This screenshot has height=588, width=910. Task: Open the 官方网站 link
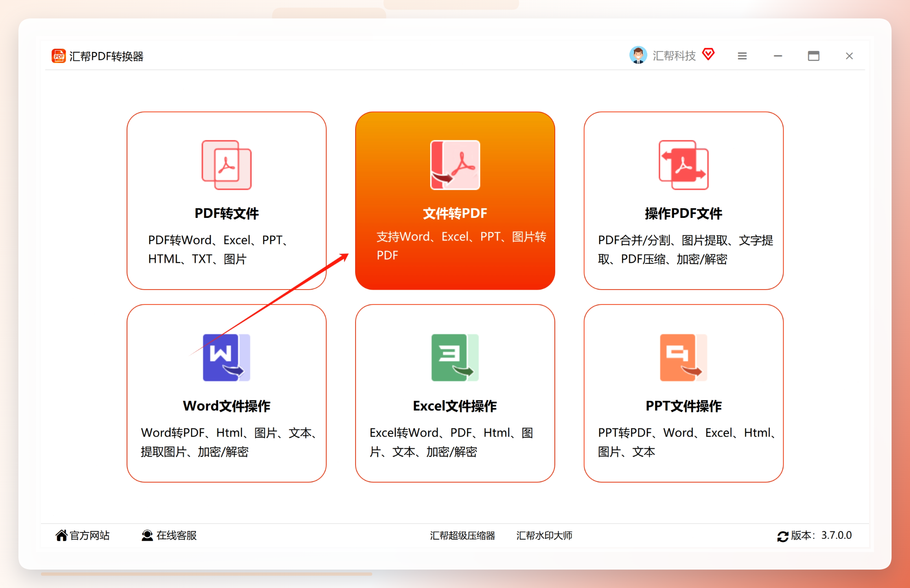click(x=89, y=536)
